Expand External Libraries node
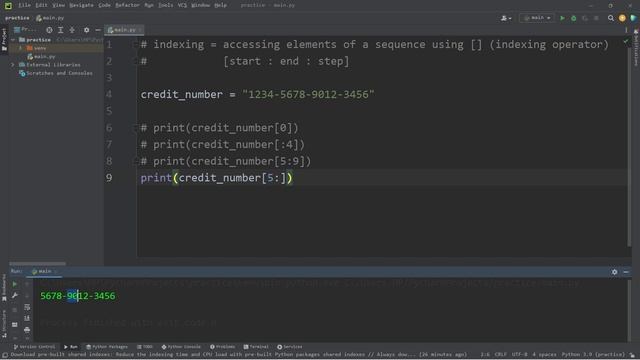The image size is (640, 360). click(13, 65)
